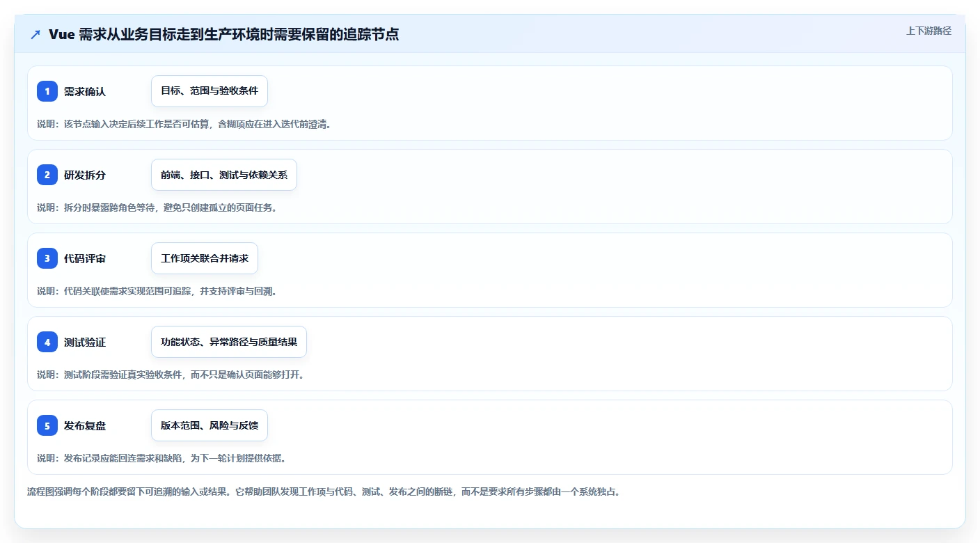Click the 测试验证 step title
Viewport: 980px width, 543px height.
click(85, 342)
